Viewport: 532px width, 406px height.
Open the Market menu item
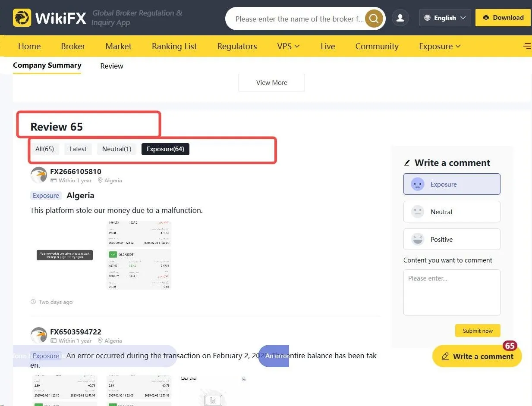[x=118, y=46]
